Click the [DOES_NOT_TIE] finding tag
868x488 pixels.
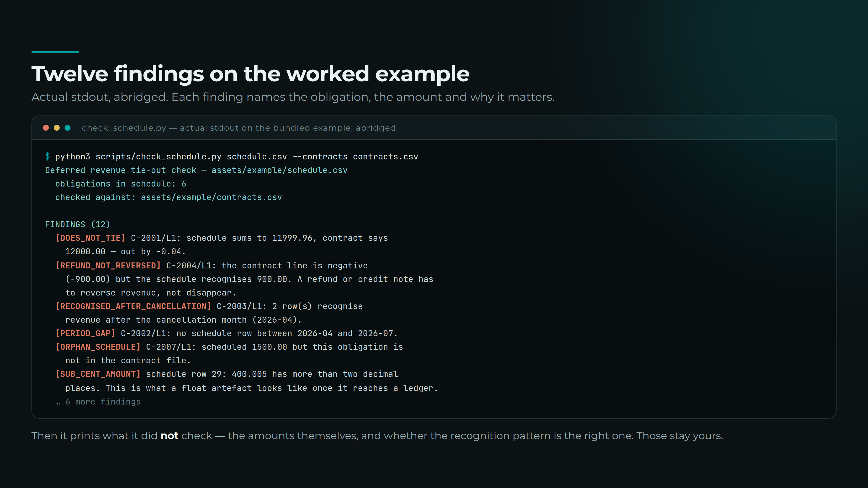[90, 238]
